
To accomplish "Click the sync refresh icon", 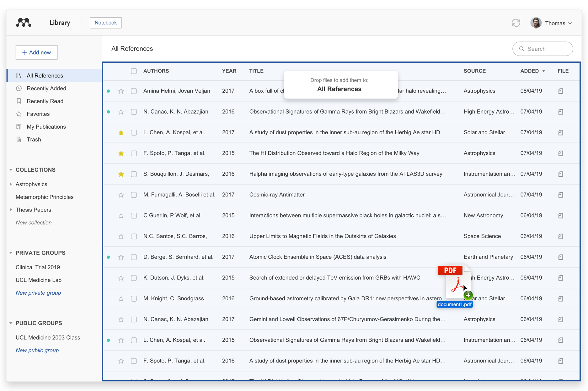I will pyautogui.click(x=516, y=23).
